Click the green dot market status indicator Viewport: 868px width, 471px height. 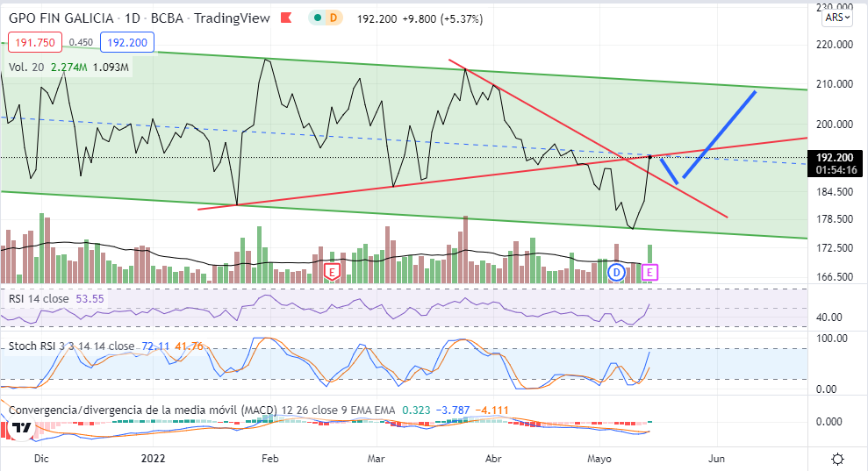tap(317, 18)
